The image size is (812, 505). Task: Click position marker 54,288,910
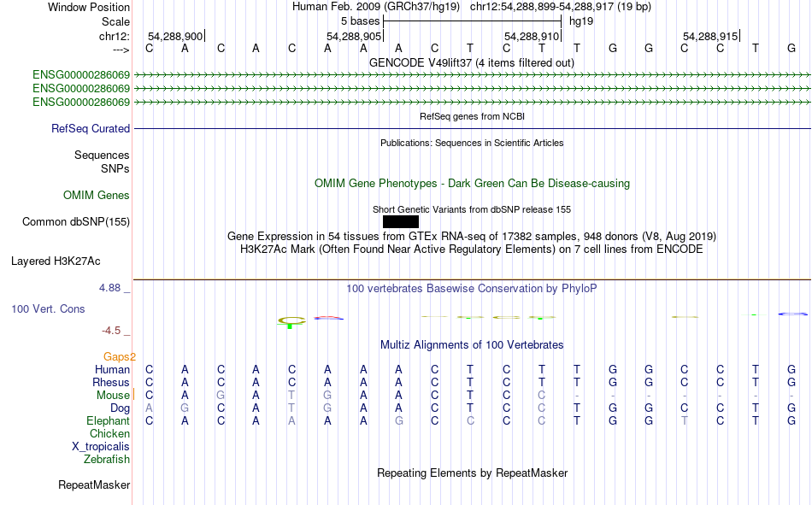coord(533,36)
